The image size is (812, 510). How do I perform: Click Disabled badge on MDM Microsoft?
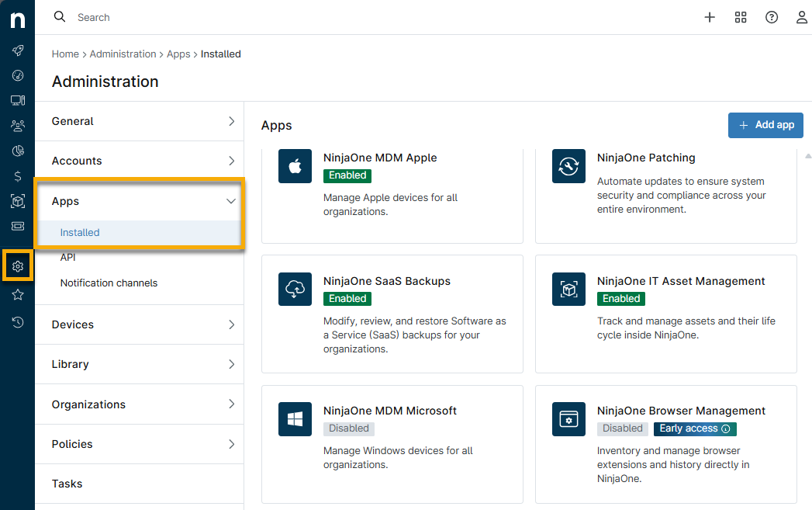tap(349, 428)
